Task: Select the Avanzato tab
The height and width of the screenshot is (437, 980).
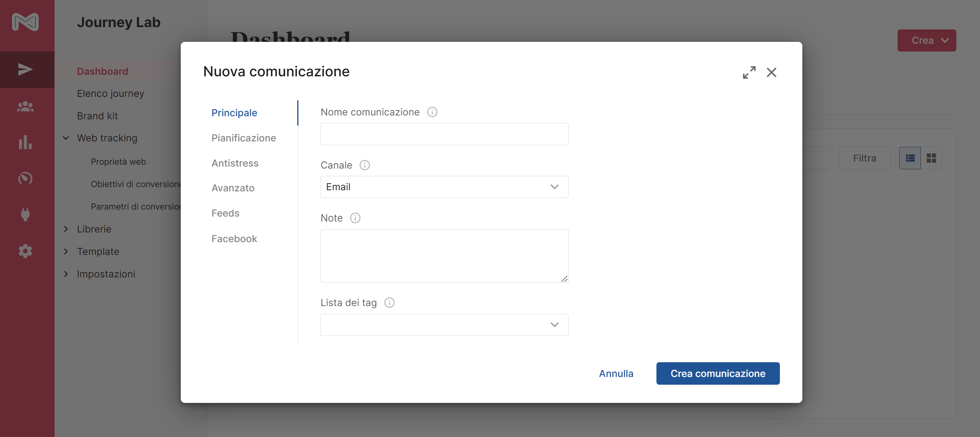Action: coord(233,188)
